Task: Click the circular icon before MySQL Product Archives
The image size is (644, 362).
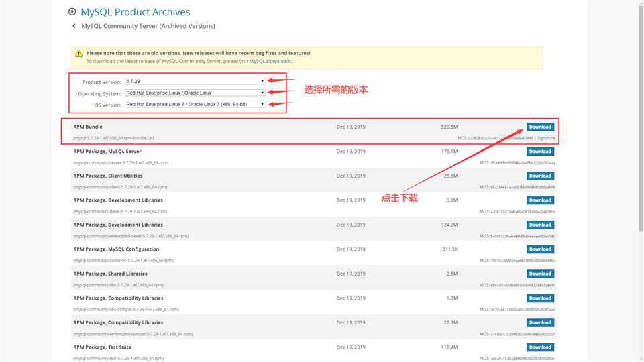Action: coord(72,12)
